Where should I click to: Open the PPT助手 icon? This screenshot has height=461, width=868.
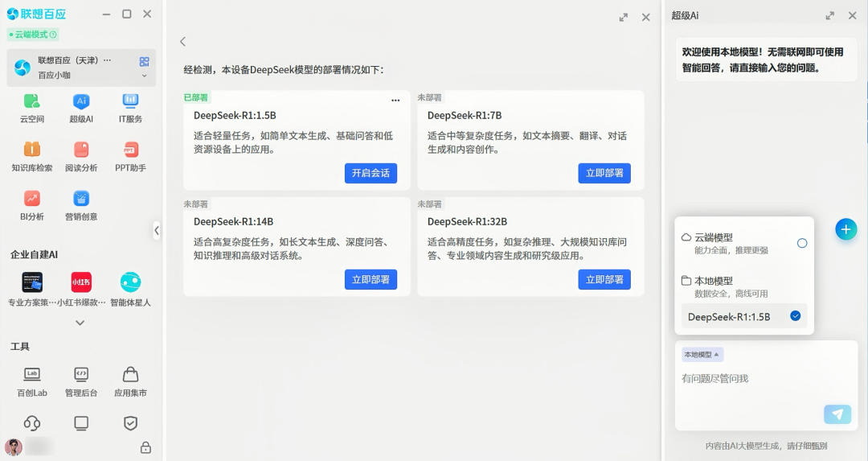131,150
